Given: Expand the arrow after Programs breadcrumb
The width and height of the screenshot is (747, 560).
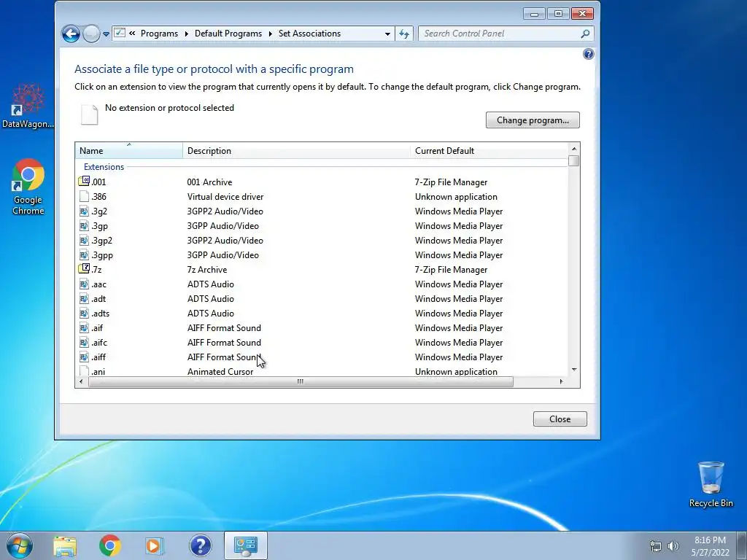Looking at the screenshot, I should point(186,34).
